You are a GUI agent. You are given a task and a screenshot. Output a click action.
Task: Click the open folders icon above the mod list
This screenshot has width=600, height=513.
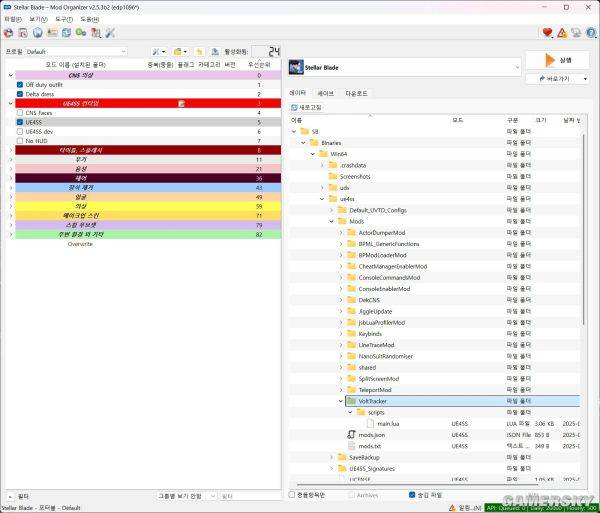point(180,52)
